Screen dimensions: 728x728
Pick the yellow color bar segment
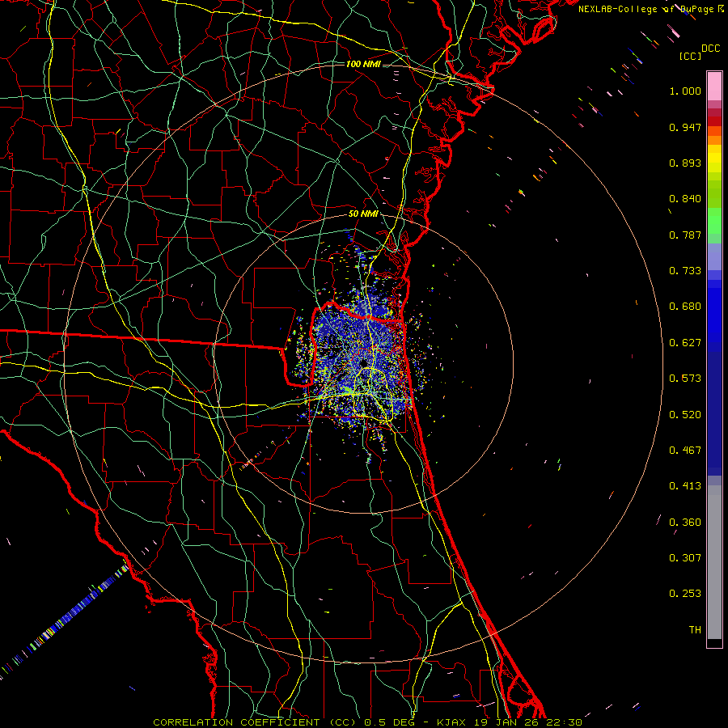pos(714,159)
